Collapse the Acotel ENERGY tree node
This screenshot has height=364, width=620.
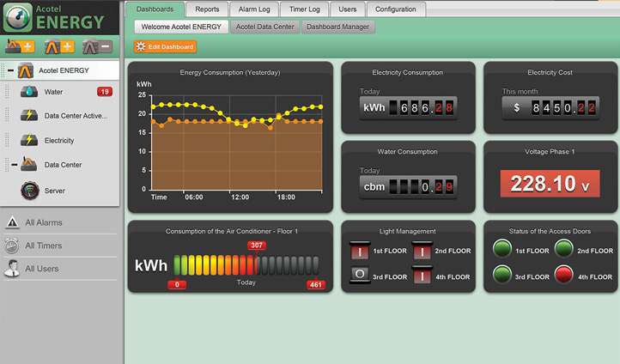pyautogui.click(x=10, y=70)
